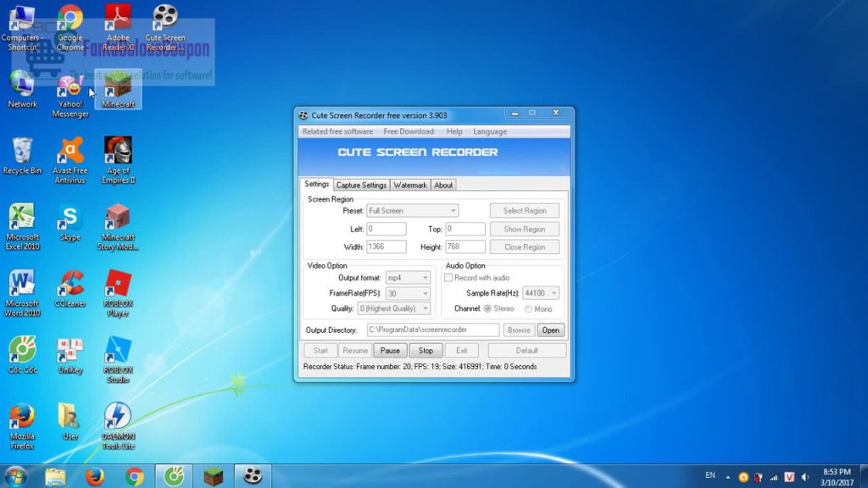Select Microsoft Excel 2010 icon
Image resolution: width=868 pixels, height=488 pixels.
click(22, 227)
